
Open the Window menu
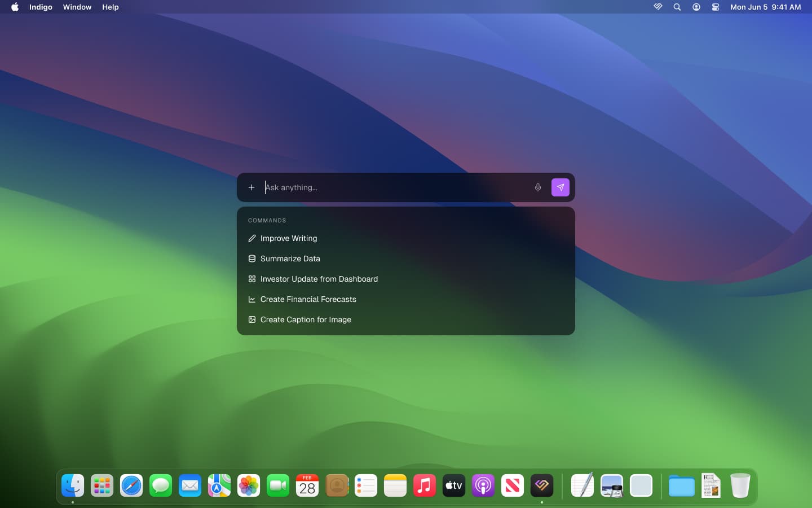[77, 7]
